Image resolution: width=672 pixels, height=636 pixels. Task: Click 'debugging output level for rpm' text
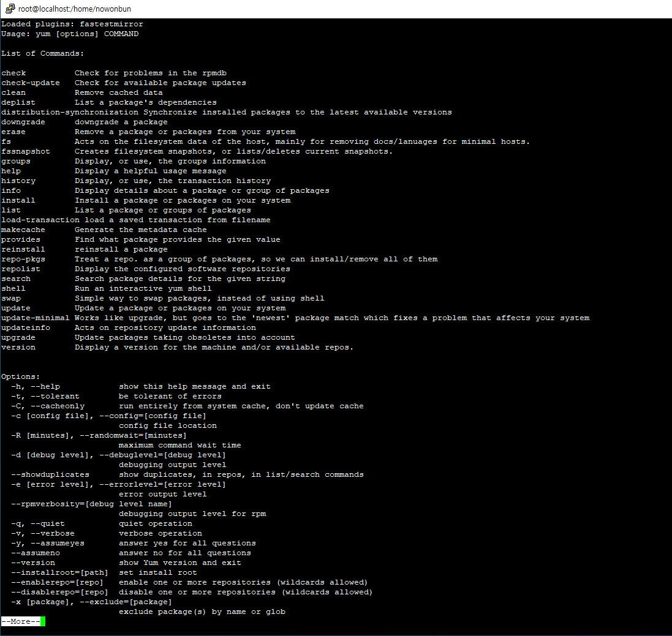coord(192,514)
